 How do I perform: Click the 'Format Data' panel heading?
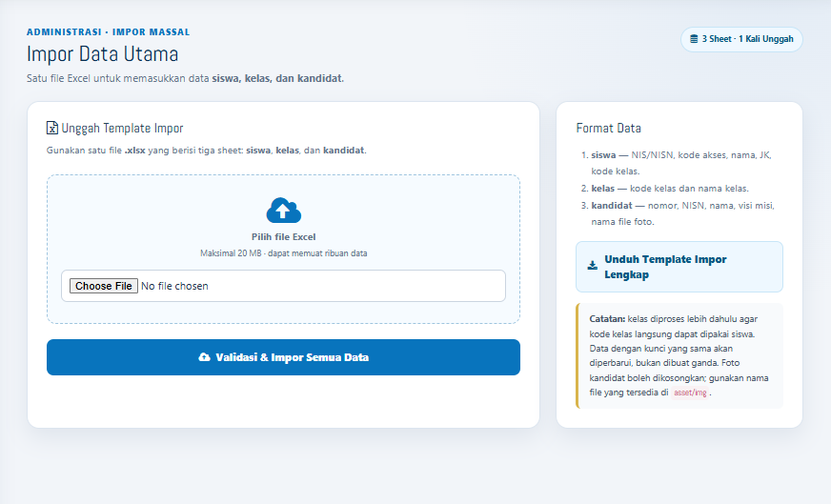608,128
